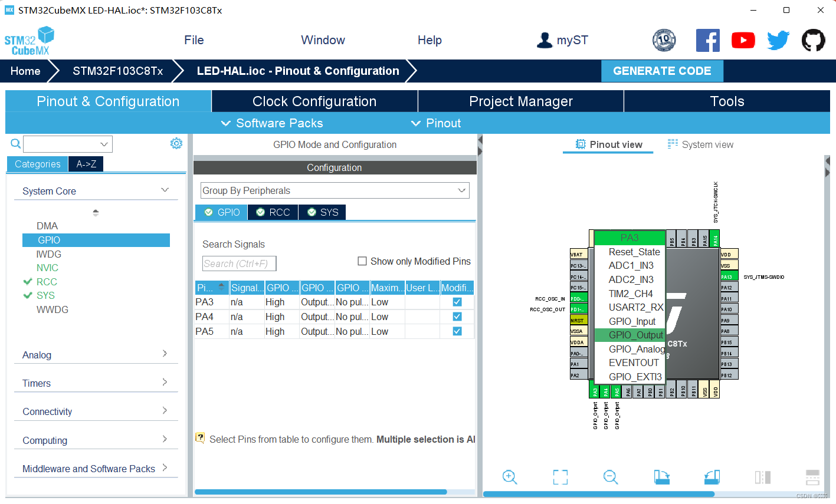Screen dimensions: 836x504
Task: Open the myST account icon
Action: tap(545, 40)
